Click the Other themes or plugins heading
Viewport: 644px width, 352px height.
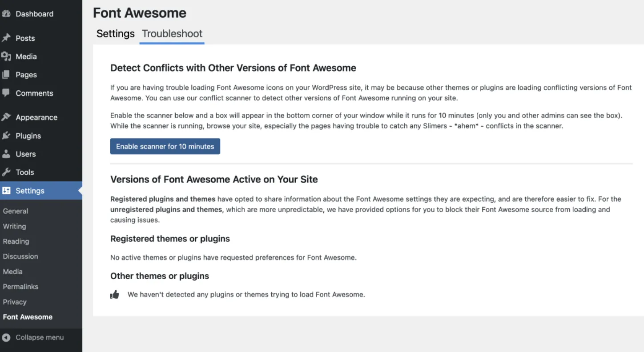click(160, 276)
